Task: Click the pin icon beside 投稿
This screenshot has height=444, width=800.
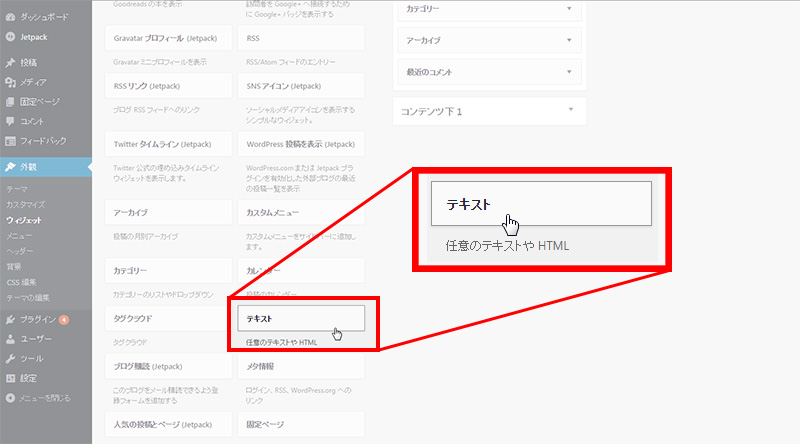Action: coord(9,63)
